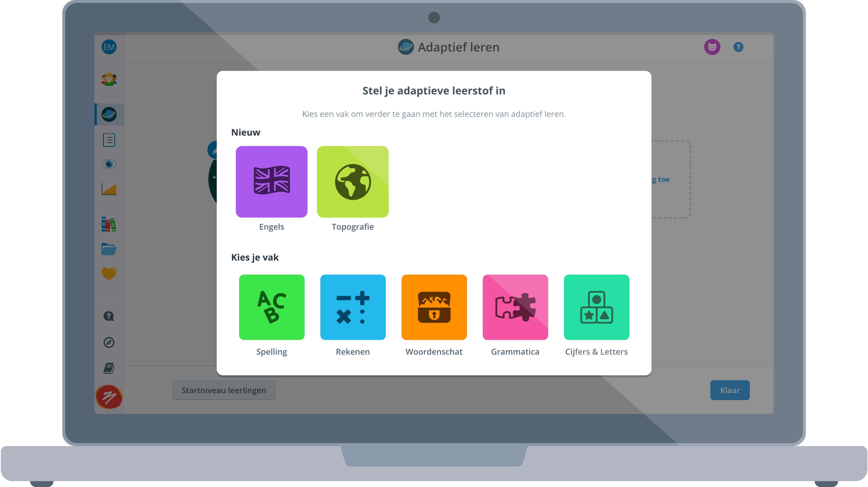The height and width of the screenshot is (487, 868).
Task: Open the Adaptief leren planet sidebar icon
Action: point(109,114)
